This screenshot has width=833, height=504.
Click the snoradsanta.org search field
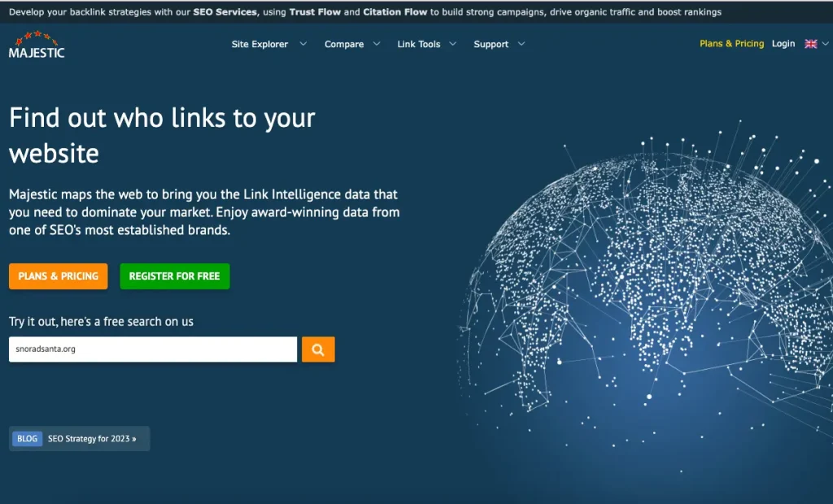pyautogui.click(x=153, y=350)
